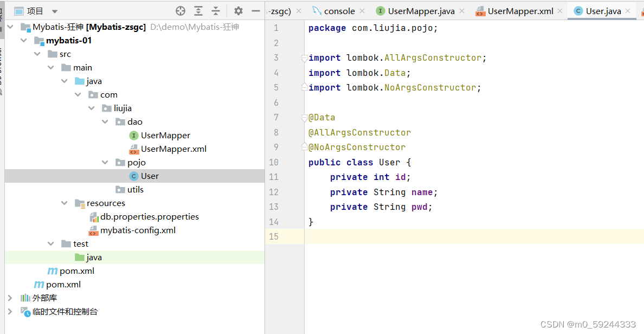This screenshot has height=334, width=644.
Task: Switch to the UserMapper.xml tab
Action: point(520,11)
